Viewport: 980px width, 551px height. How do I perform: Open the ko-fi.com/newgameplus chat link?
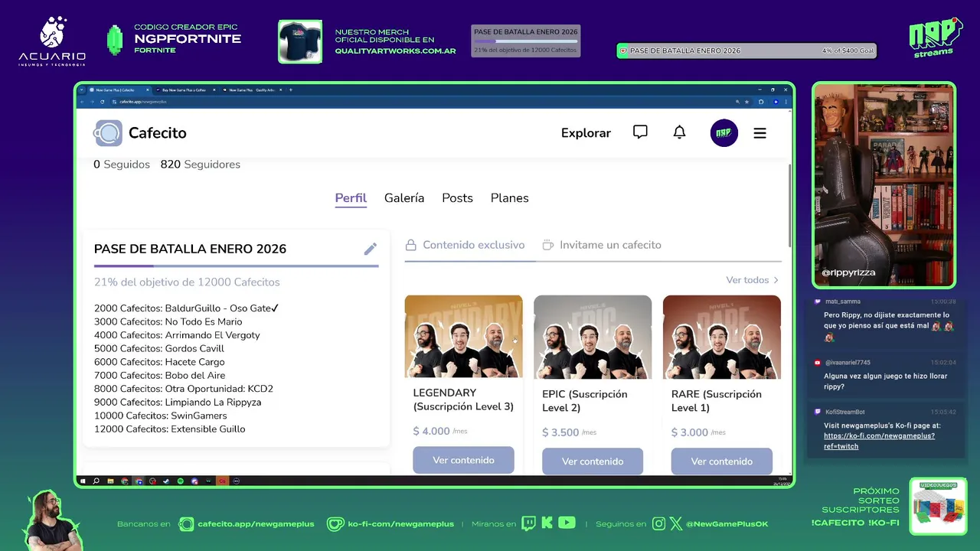coord(879,441)
